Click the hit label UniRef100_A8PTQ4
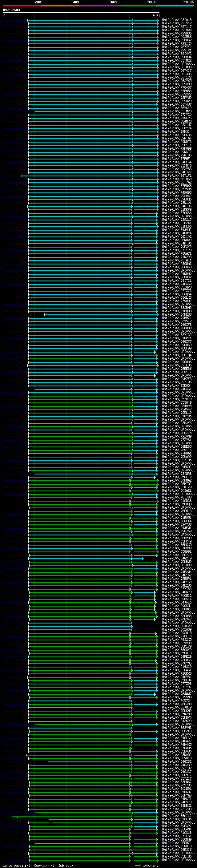Viewport: 197px width, 868px height. [x=177, y=355]
